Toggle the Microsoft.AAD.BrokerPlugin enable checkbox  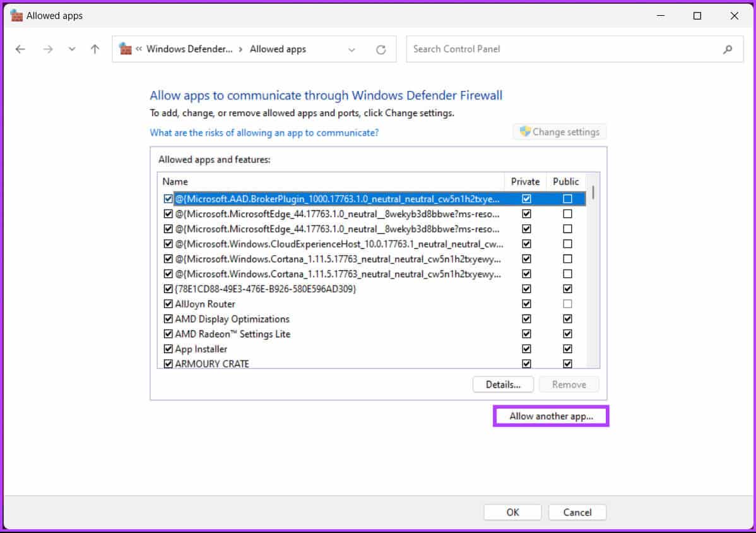(168, 199)
